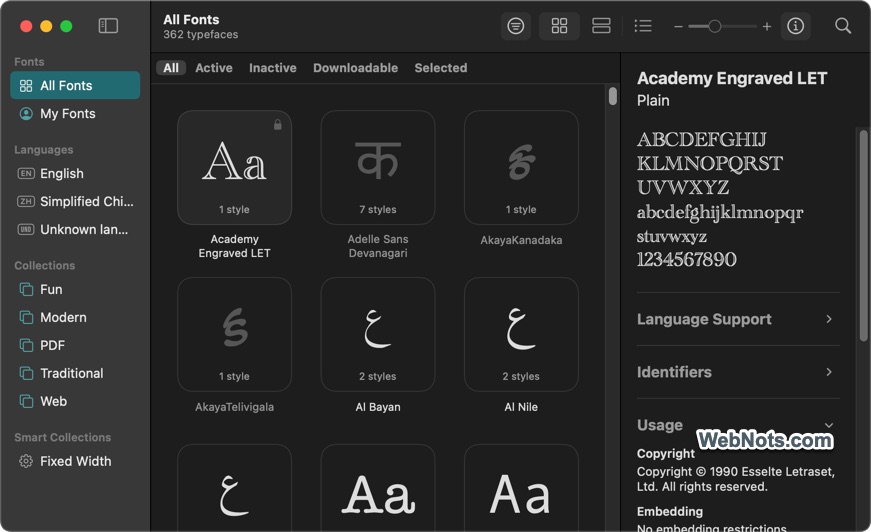Click the Traditional collection icon

click(26, 373)
